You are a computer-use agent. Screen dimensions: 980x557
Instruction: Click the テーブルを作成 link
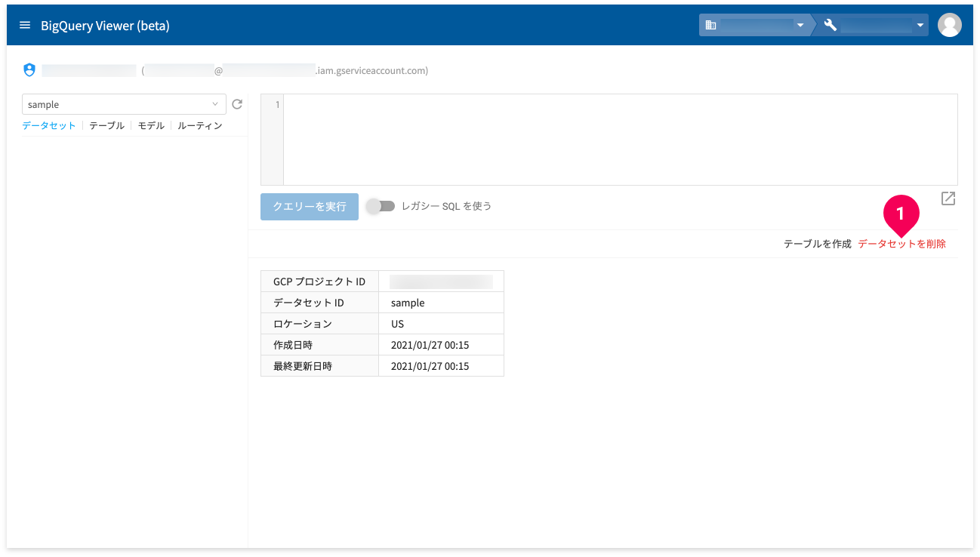point(817,244)
